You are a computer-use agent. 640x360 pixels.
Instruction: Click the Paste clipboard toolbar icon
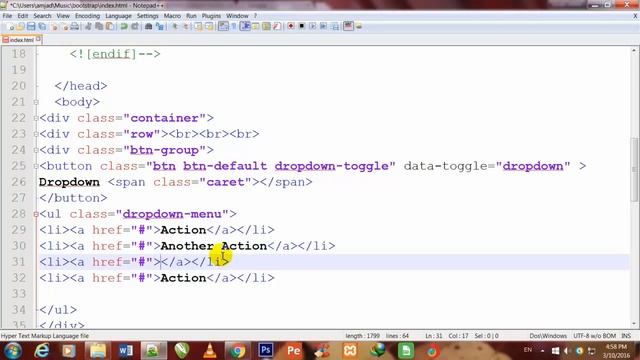pyautogui.click(x=110, y=27)
